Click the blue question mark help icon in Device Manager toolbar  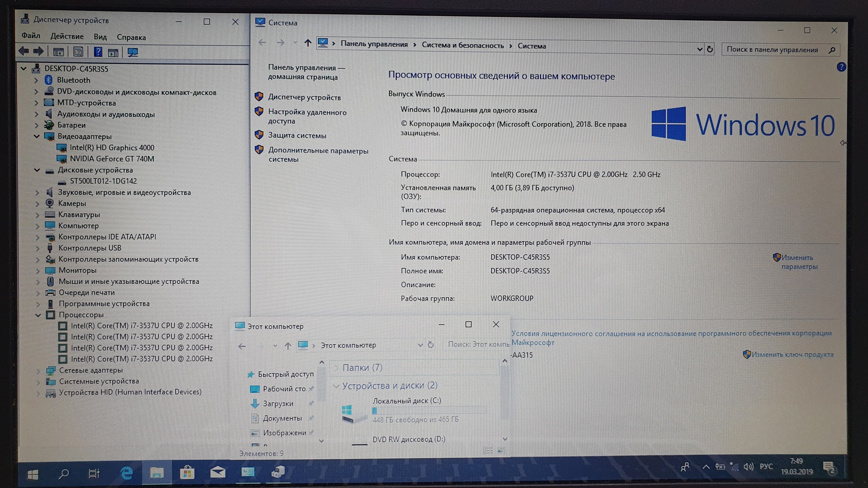(98, 52)
